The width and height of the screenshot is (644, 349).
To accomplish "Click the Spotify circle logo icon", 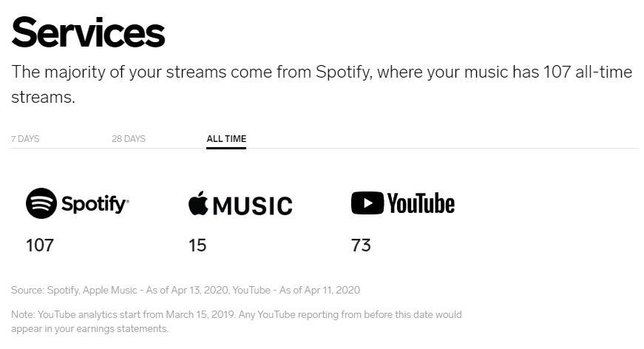I will (41, 203).
